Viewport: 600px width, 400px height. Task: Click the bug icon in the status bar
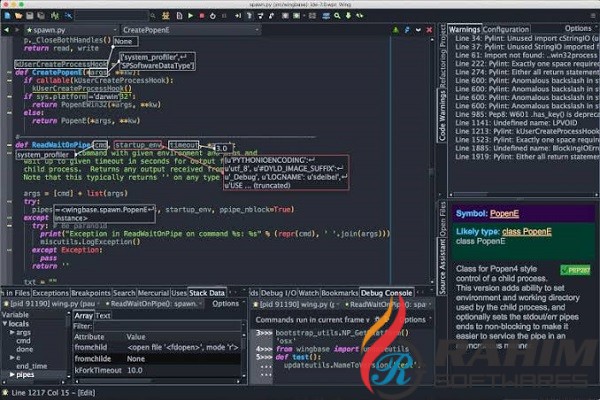(x=7, y=390)
